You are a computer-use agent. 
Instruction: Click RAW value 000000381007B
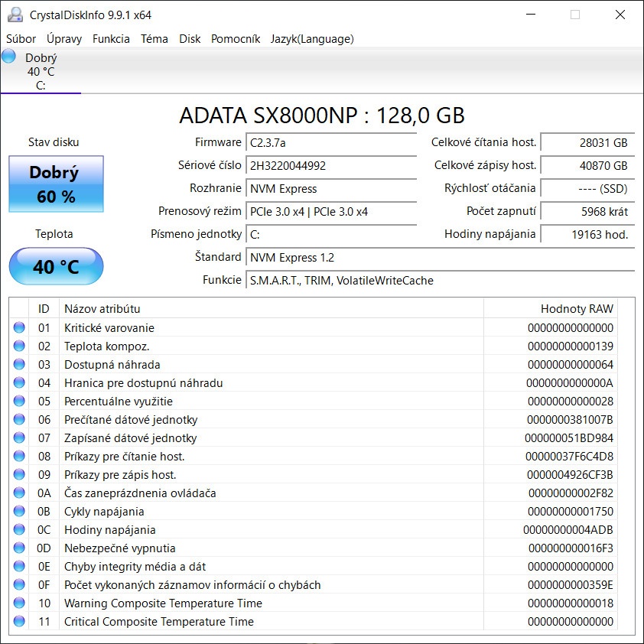point(570,420)
